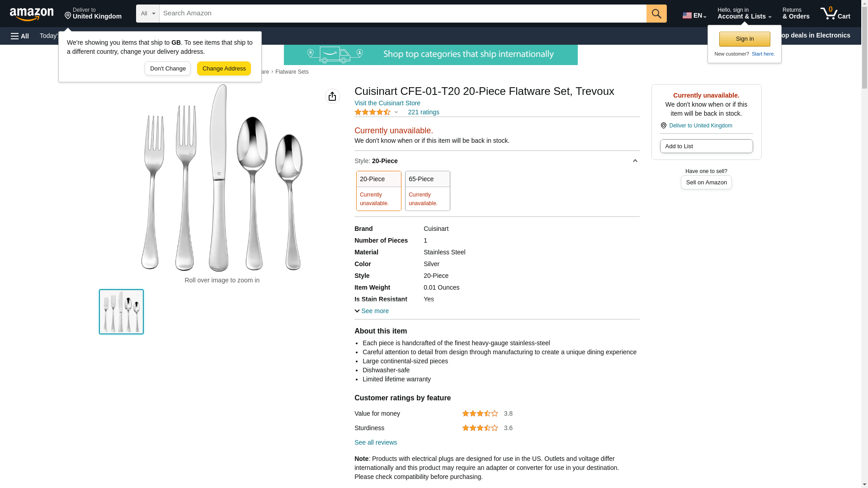Image resolution: width=868 pixels, height=488 pixels.
Task: Click the international shipping truck banner
Action: point(430,55)
